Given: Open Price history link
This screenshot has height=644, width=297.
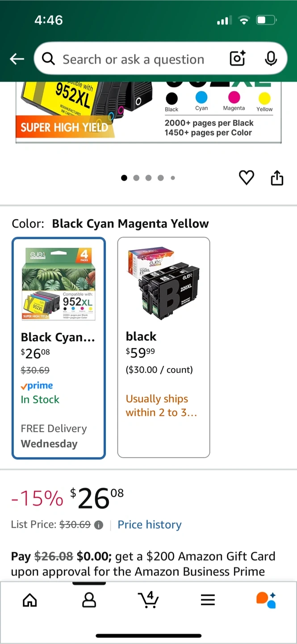Looking at the screenshot, I should tap(150, 525).
